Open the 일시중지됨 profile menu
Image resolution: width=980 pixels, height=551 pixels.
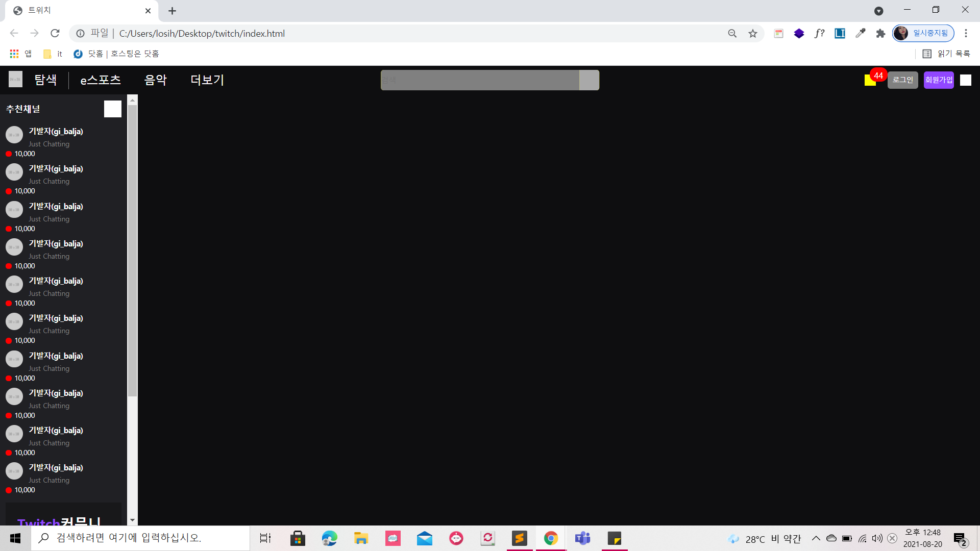pos(923,34)
